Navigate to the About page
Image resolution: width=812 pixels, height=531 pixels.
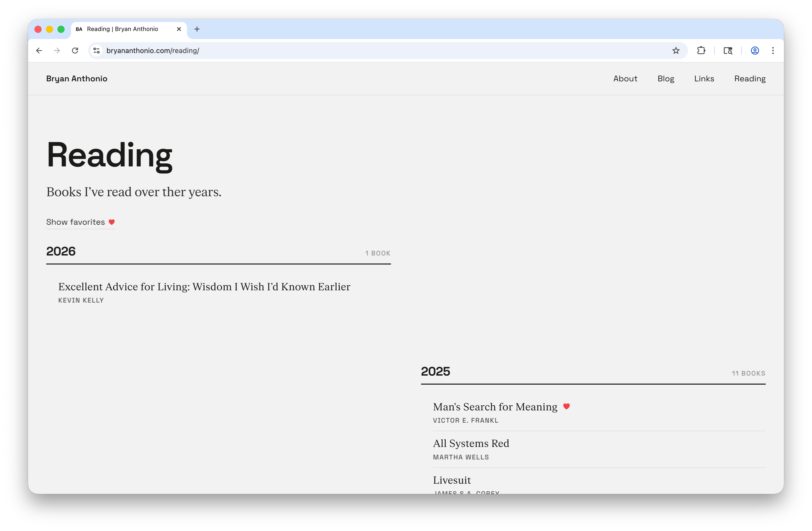coord(625,79)
